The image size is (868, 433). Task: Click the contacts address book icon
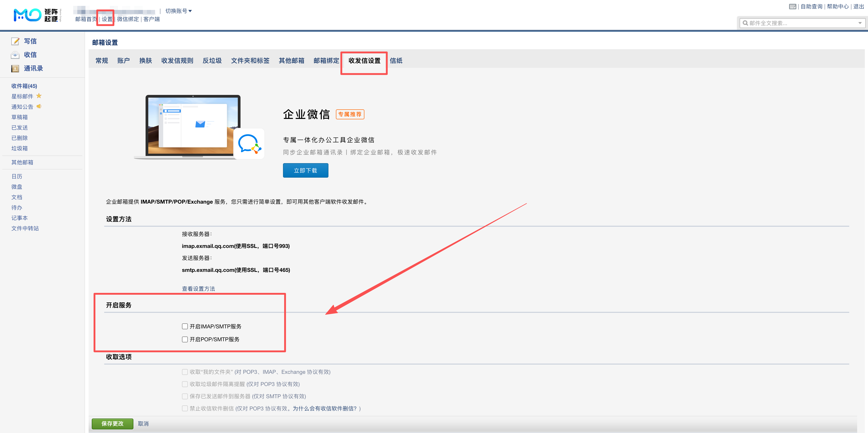(15, 69)
